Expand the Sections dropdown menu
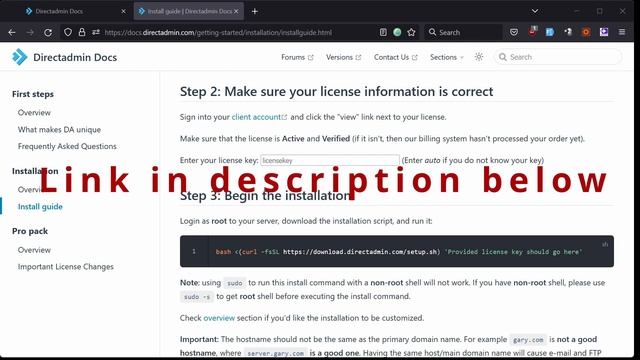Image resolution: width=640 pixels, height=360 pixels. click(x=447, y=57)
